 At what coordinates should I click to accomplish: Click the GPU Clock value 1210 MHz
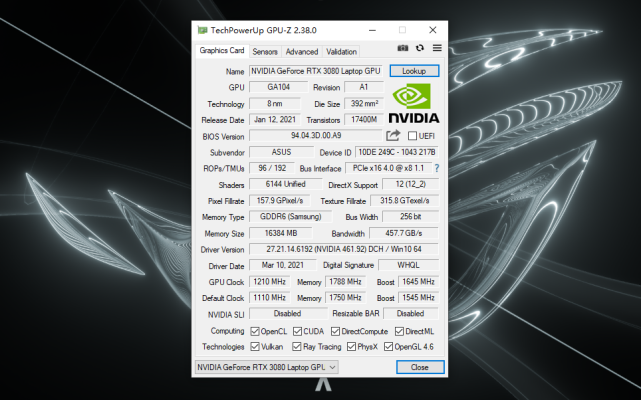[x=269, y=282]
